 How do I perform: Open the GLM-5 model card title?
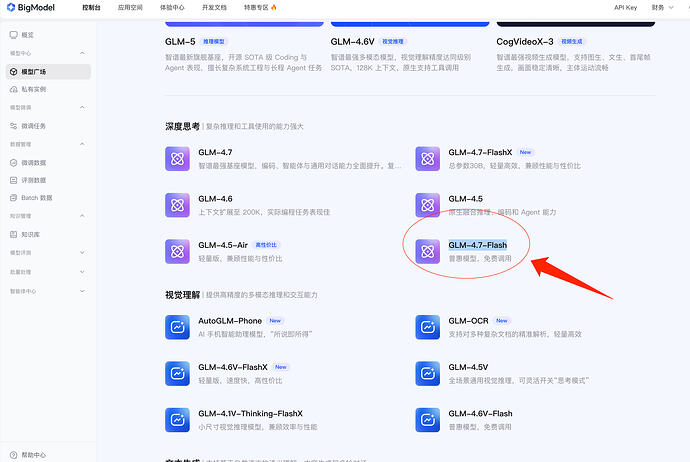point(180,41)
